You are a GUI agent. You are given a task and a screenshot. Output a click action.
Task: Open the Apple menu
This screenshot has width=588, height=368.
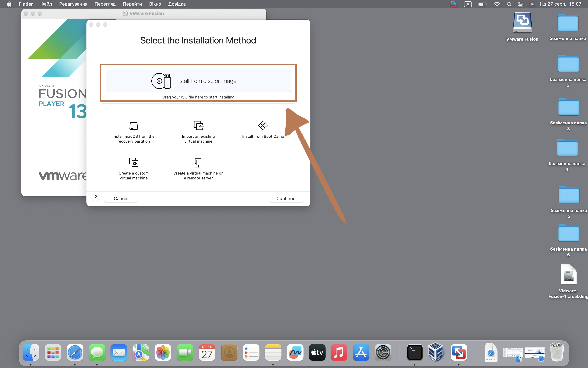point(9,4)
